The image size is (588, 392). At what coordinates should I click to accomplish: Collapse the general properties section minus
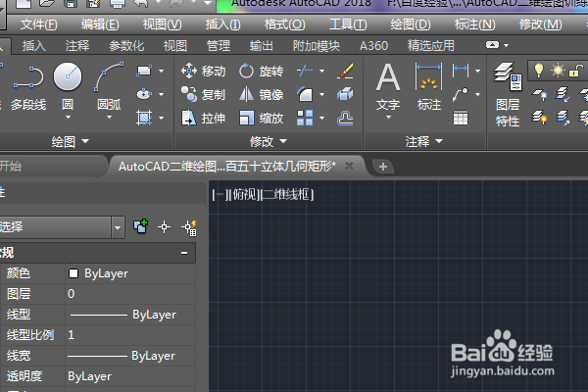click(x=184, y=253)
